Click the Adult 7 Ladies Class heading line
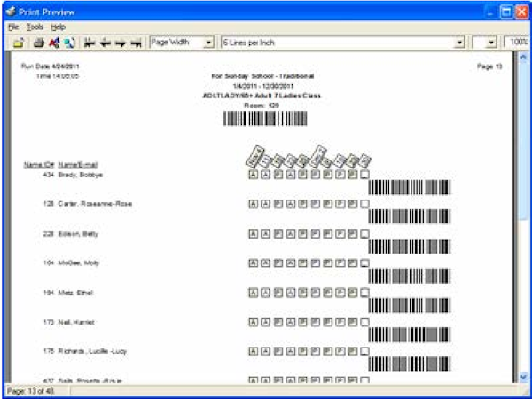The image size is (532, 399). pos(262,96)
